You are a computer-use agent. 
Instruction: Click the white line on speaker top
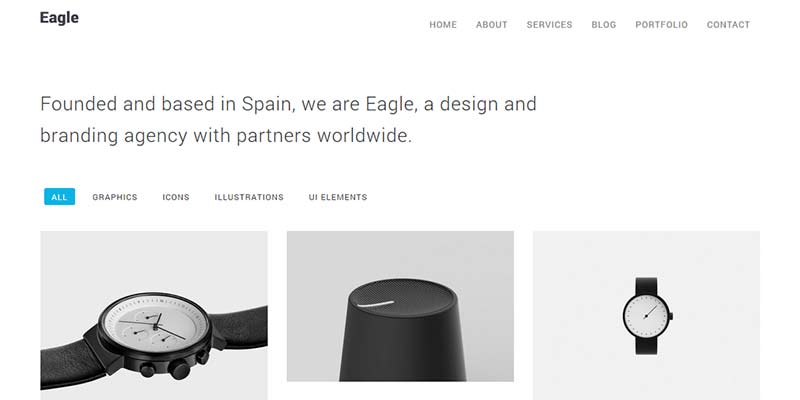[x=376, y=304]
